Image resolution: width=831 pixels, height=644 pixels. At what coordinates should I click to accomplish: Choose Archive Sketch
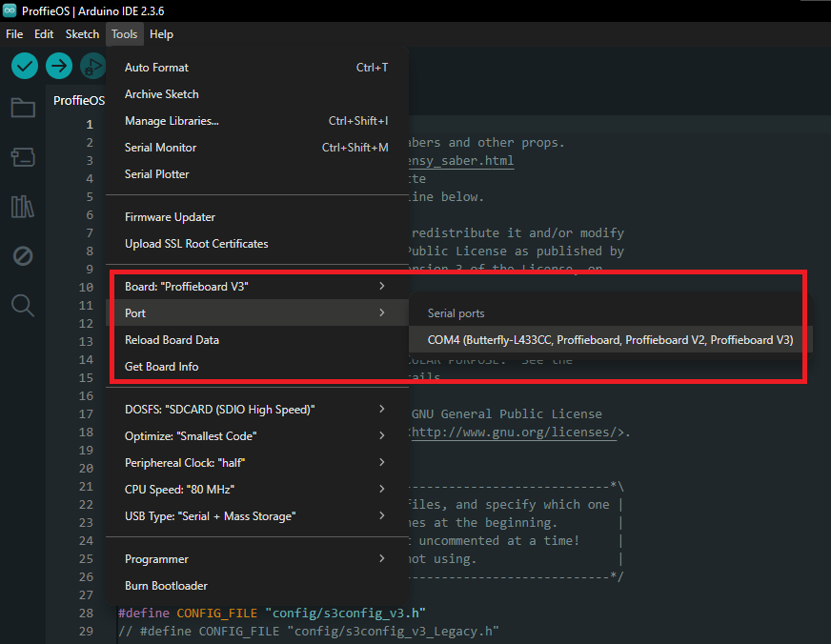click(x=257, y=93)
